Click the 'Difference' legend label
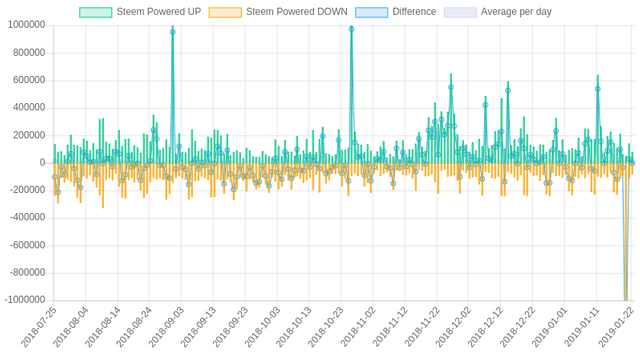Image resolution: width=640 pixels, height=361 pixels. click(x=414, y=12)
